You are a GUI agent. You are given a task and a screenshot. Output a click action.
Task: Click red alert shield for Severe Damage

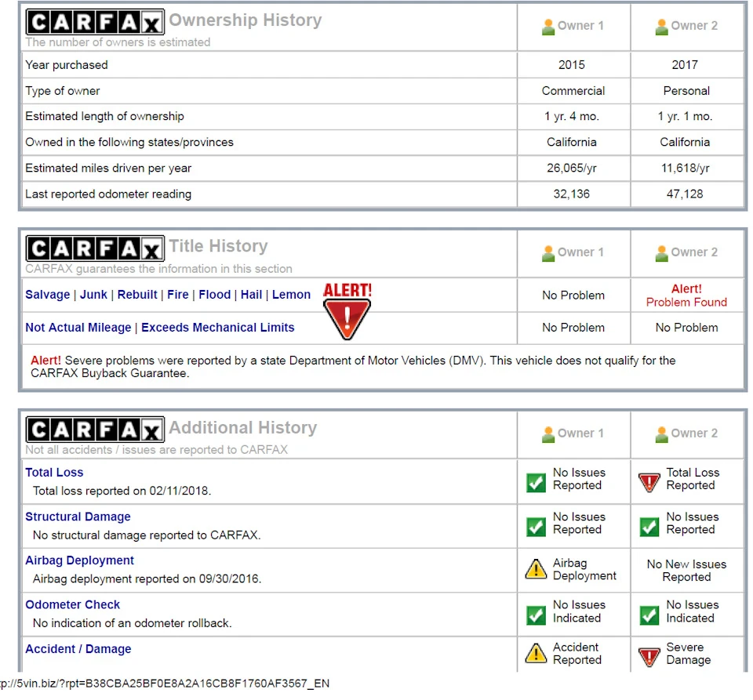[649, 657]
